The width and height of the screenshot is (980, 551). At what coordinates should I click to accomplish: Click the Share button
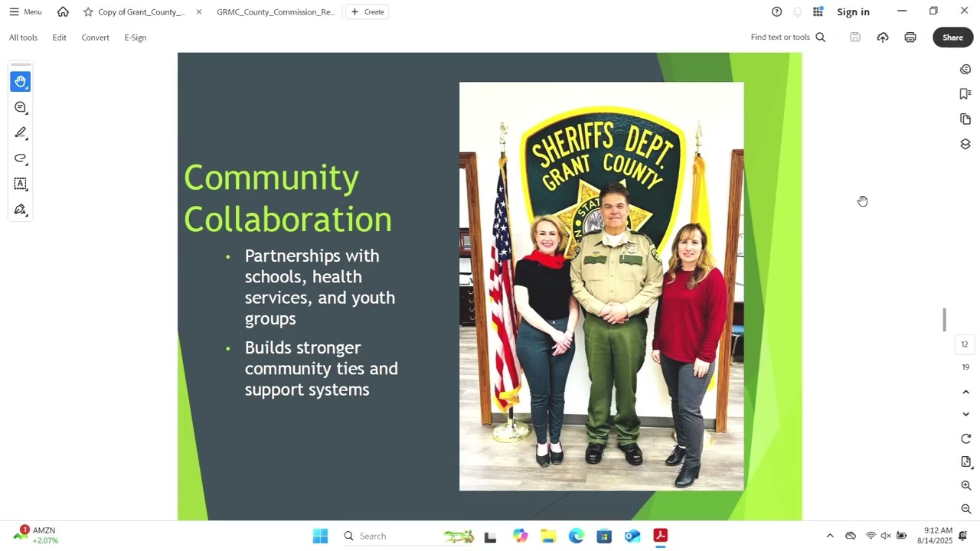pyautogui.click(x=952, y=37)
